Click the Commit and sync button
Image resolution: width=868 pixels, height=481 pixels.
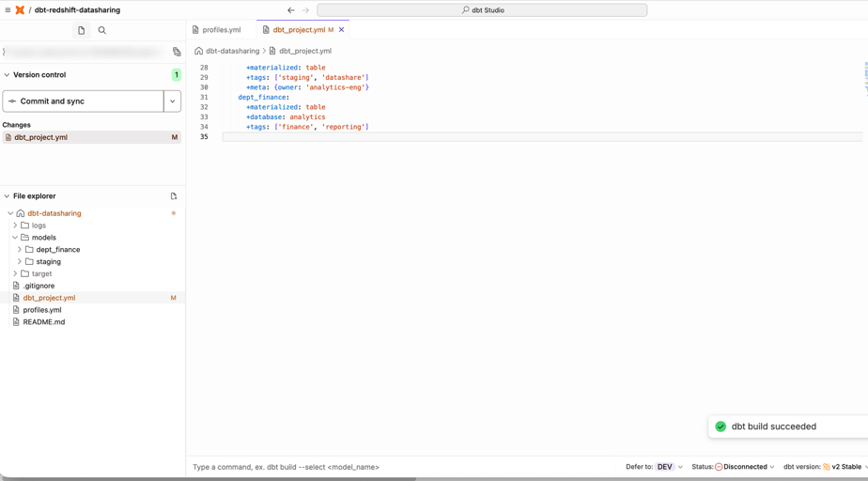point(83,101)
